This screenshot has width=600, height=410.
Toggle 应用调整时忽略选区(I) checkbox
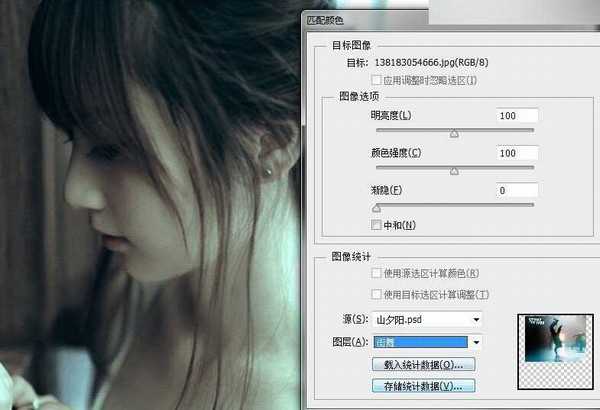pyautogui.click(x=376, y=79)
